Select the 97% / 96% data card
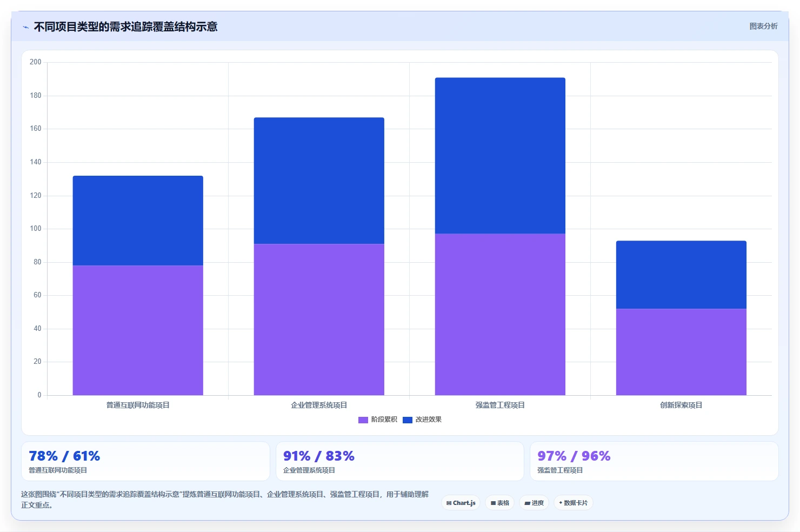Viewport: 800px width, 532px height. (x=654, y=461)
